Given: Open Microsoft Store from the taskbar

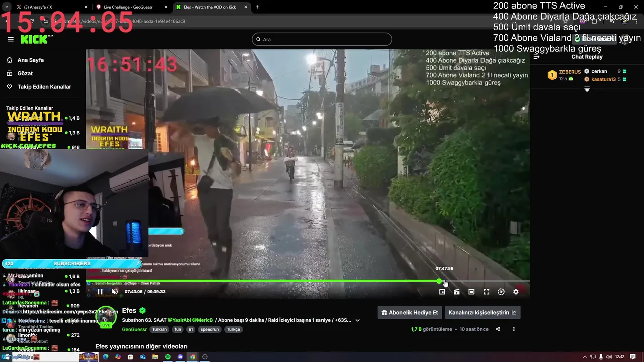Looking at the screenshot, I should 130,357.
